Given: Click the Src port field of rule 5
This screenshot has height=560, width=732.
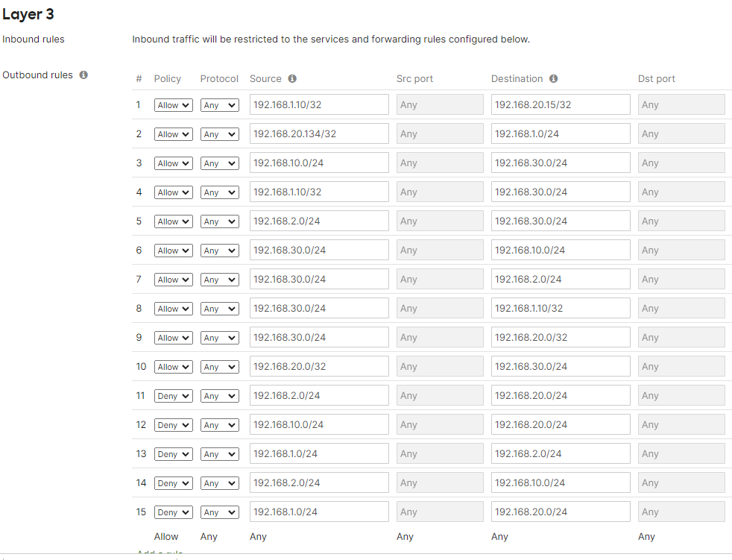Looking at the screenshot, I should pyautogui.click(x=440, y=221).
